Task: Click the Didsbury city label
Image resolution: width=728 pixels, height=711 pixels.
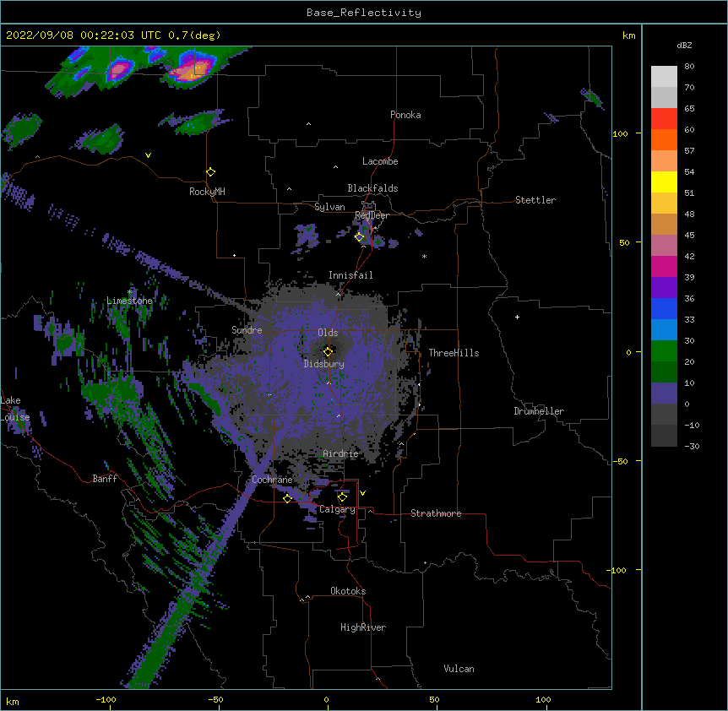Action: [x=324, y=364]
